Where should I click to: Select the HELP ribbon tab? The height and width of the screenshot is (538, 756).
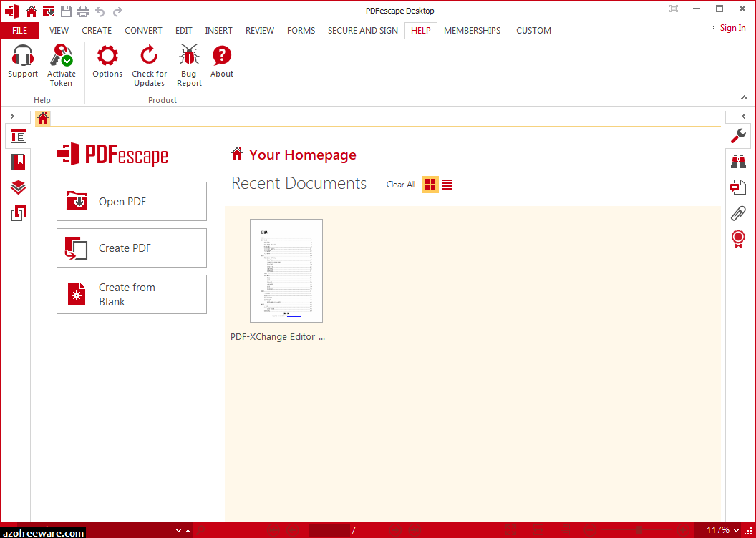click(420, 30)
